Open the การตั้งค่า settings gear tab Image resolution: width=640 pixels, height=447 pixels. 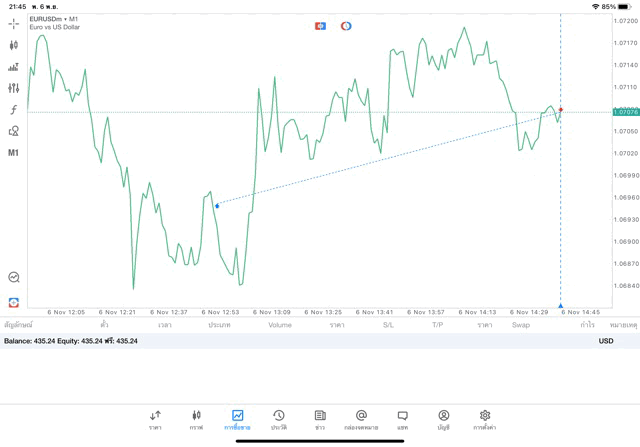click(x=485, y=419)
